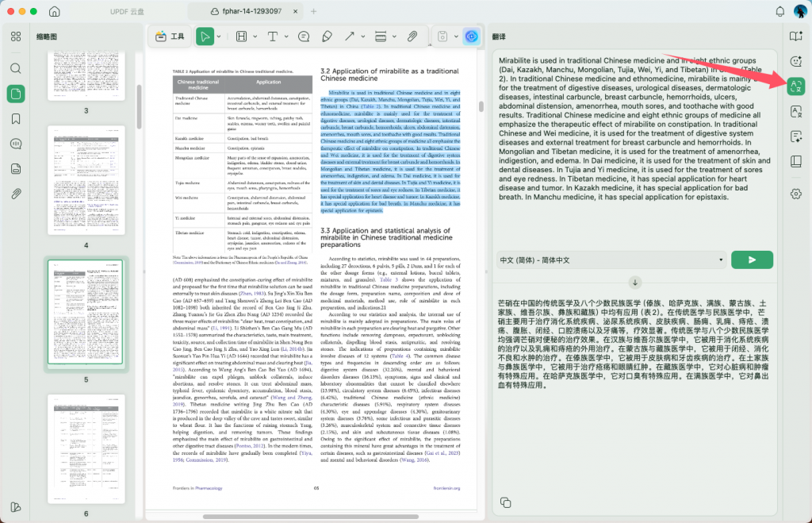Click the document horizontal scrollbar

[x=311, y=517]
